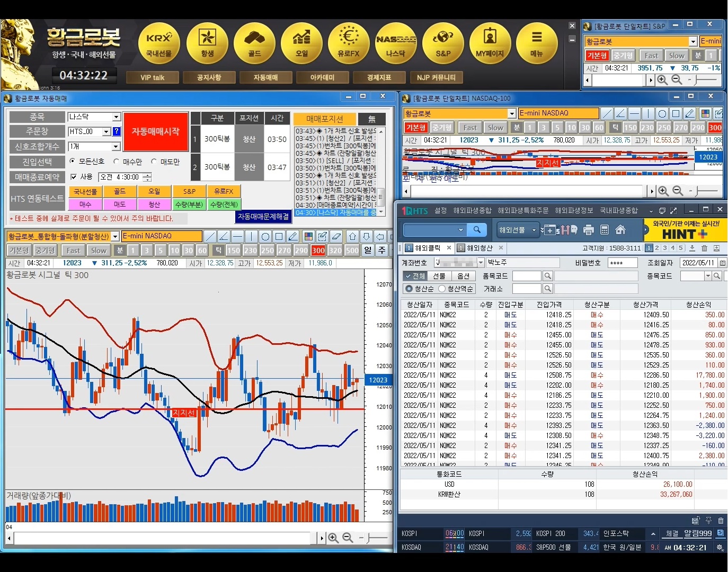Image resolution: width=728 pixels, height=572 pixels.
Task: Open the 해외파생종합 menu in 1QHTS
Action: [x=472, y=211]
